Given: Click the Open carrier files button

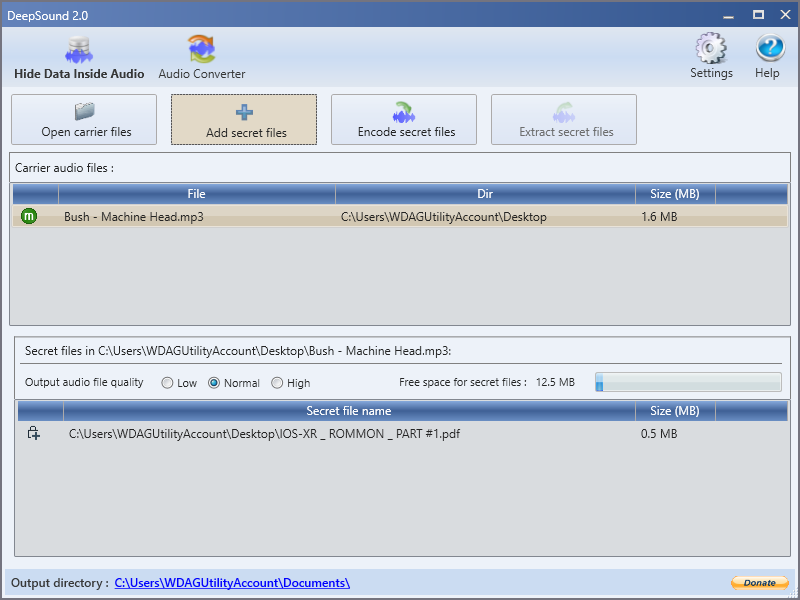Looking at the screenshot, I should pyautogui.click(x=84, y=119).
